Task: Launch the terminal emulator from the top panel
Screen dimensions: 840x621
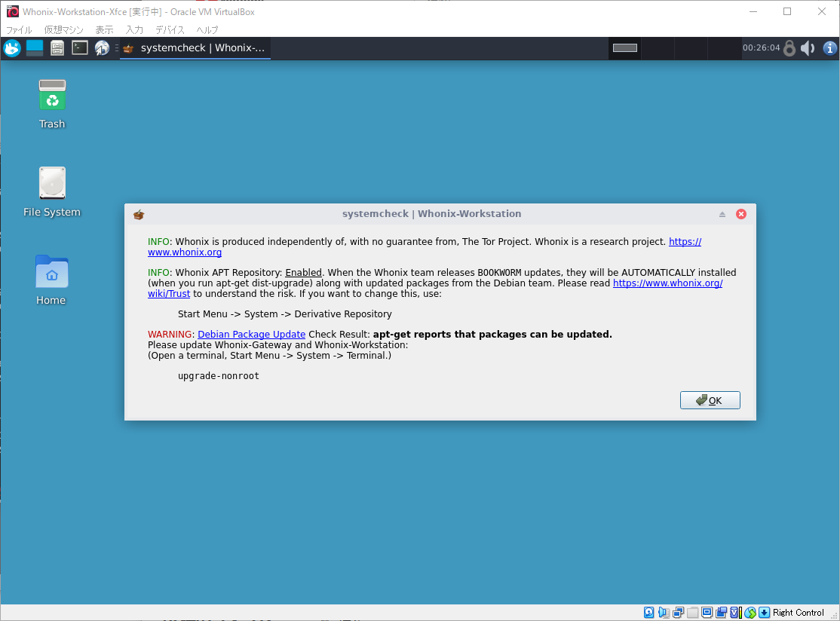Action: pos(79,48)
